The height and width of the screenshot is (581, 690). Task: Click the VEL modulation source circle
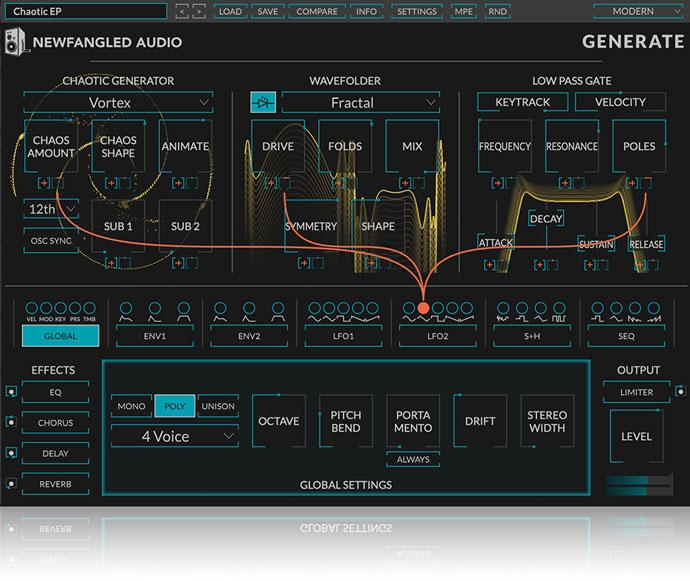(x=30, y=309)
